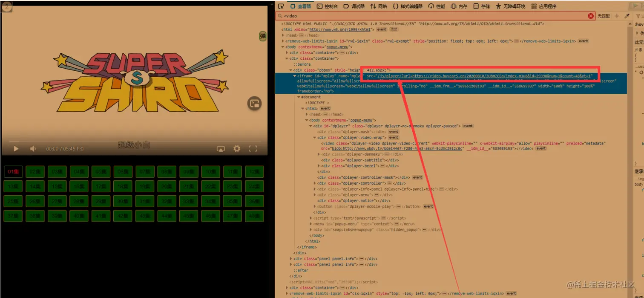644x298 pixels.
Task: Switch to the 调试器 debugger tab
Action: tap(354, 6)
